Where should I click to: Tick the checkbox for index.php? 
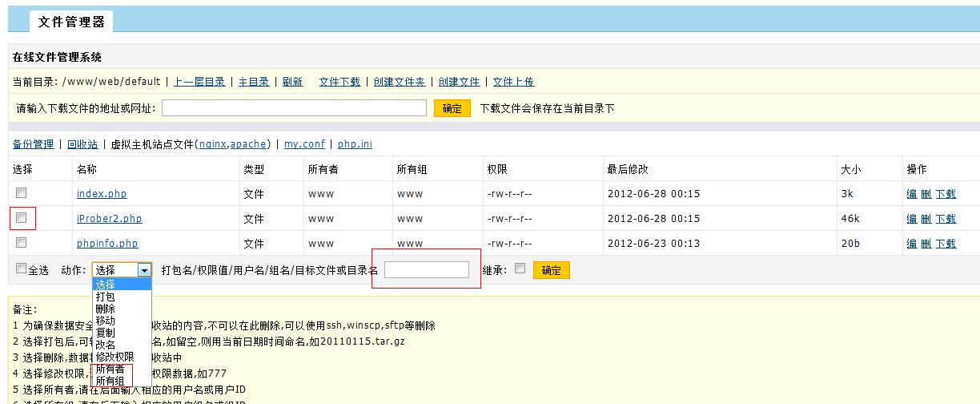pos(22,193)
